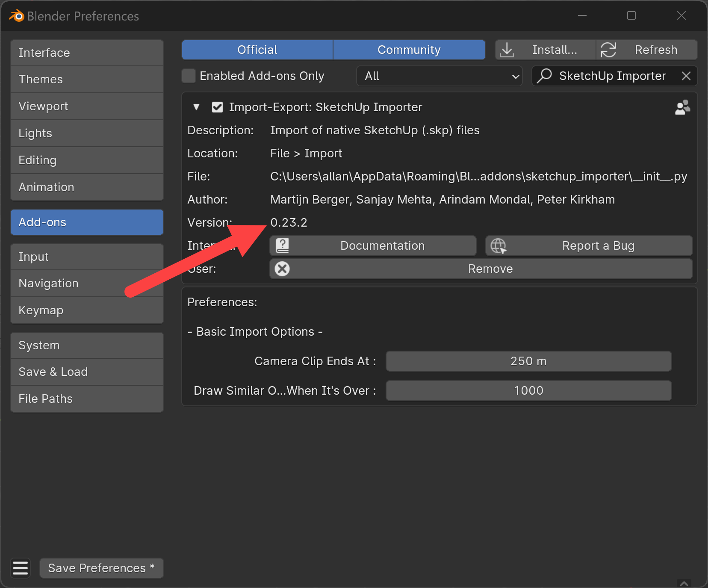
Task: Click the X icon on the Remove button
Action: 282,269
